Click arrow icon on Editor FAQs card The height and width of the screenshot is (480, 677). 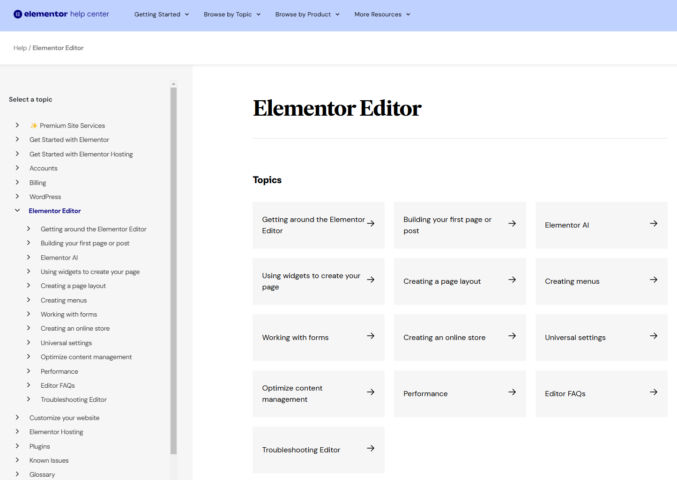tap(654, 392)
